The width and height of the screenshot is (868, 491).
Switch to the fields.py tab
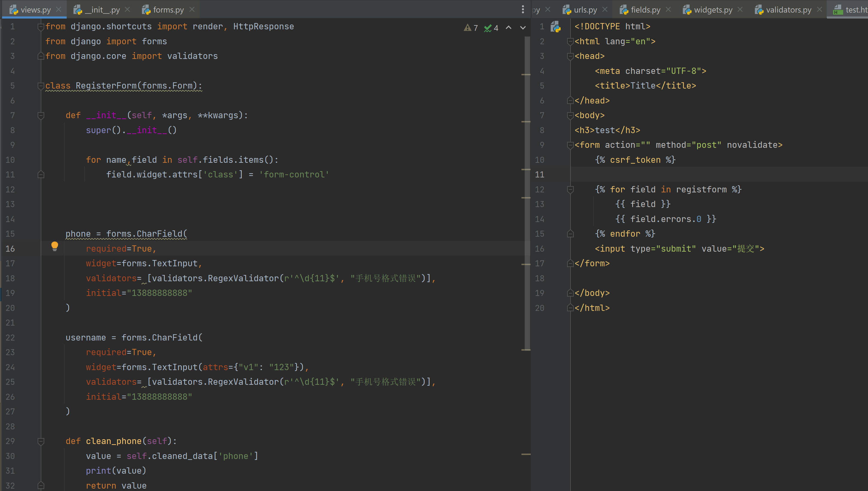coord(645,10)
